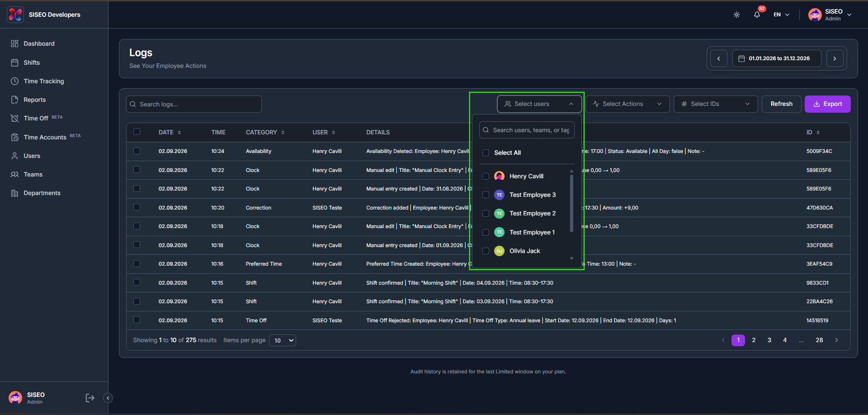Click the logout icon at sidebar bottom
Viewport: 868px width, 415px height.
tap(90, 398)
